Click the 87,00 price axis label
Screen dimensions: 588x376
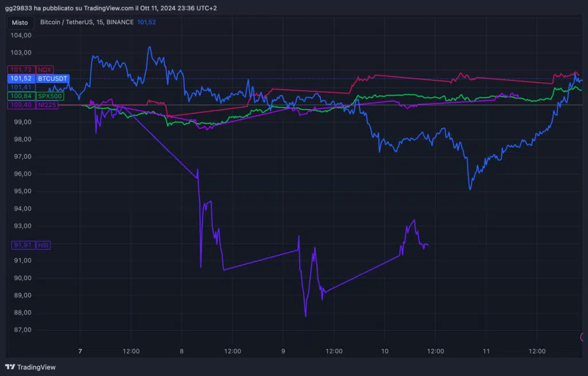coord(21,330)
